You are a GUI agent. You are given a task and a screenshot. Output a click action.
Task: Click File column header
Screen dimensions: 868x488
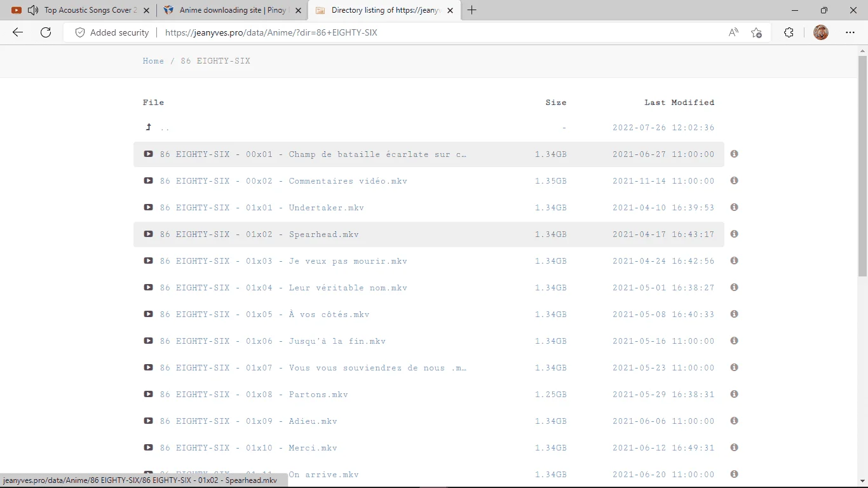tap(153, 102)
